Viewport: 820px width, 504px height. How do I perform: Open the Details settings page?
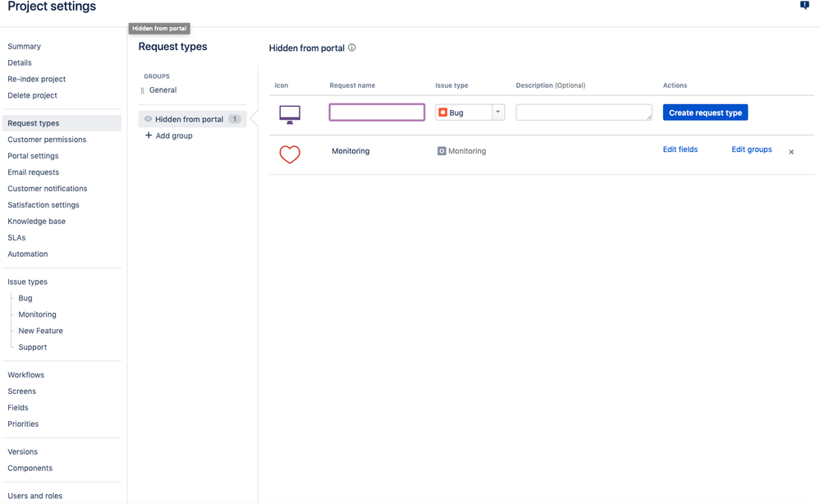pos(20,62)
